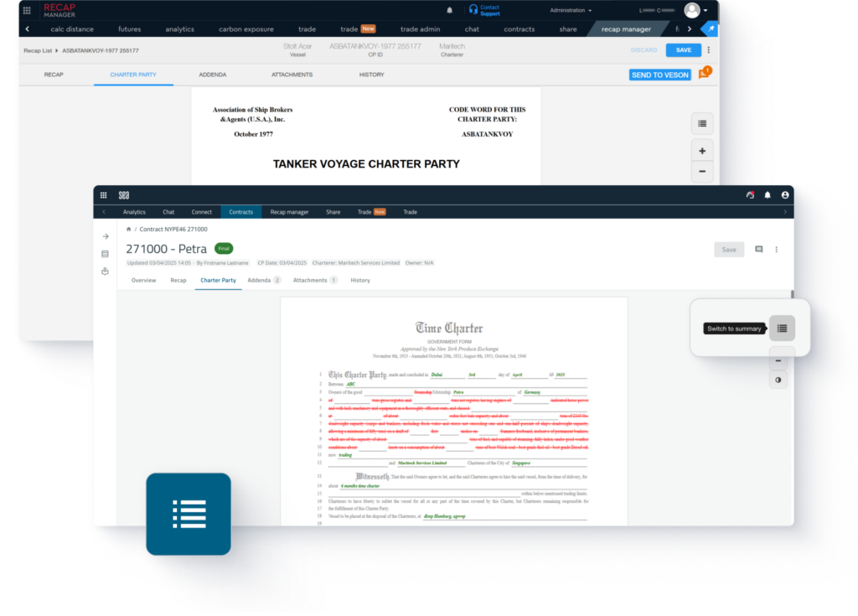Click the SEND TO VESON button
This screenshot has width=858, height=616.
[x=660, y=75]
